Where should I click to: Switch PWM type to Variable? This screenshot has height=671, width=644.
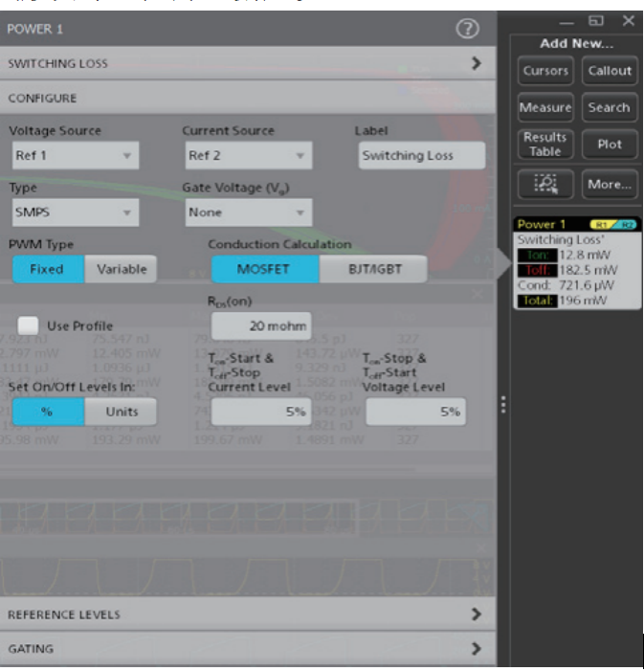pyautogui.click(x=122, y=269)
